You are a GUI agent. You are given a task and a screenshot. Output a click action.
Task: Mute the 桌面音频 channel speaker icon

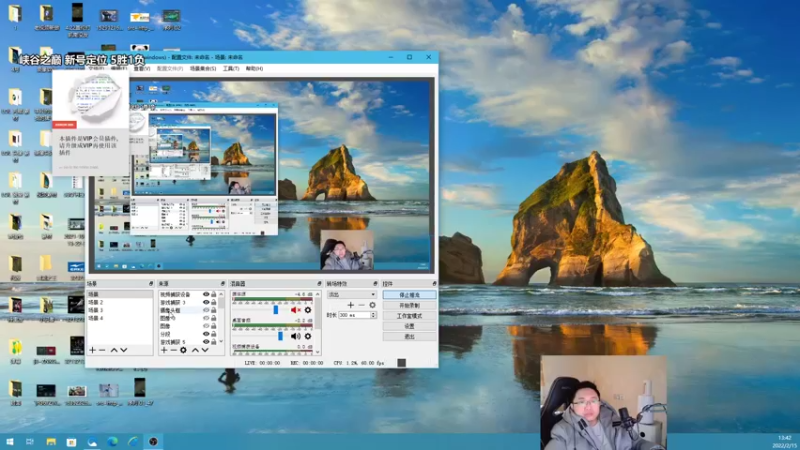coord(295,336)
